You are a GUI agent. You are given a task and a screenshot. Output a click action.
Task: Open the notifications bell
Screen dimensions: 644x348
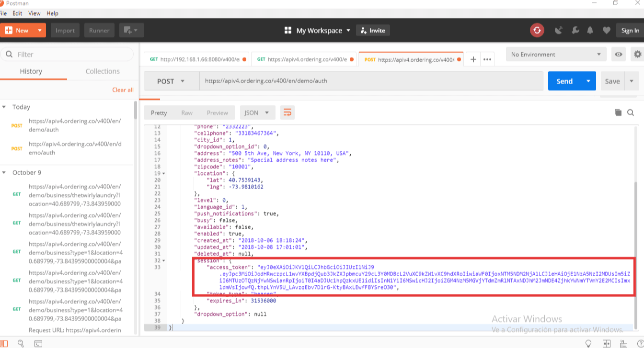click(590, 30)
